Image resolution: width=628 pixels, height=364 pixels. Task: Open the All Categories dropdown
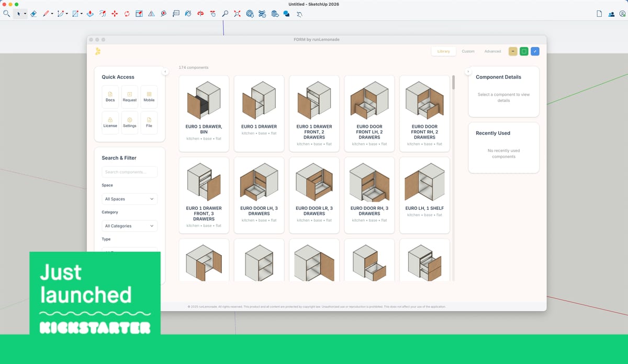pyautogui.click(x=129, y=225)
